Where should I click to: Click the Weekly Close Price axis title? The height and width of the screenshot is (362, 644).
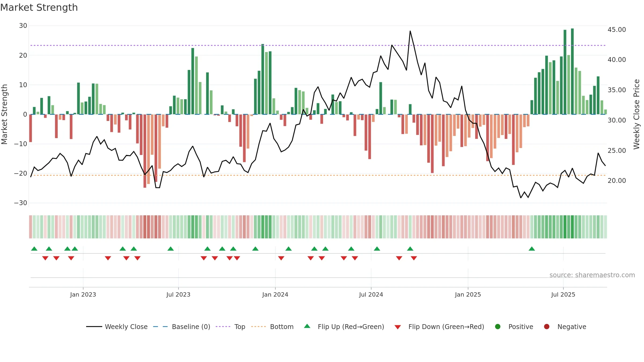point(636,114)
